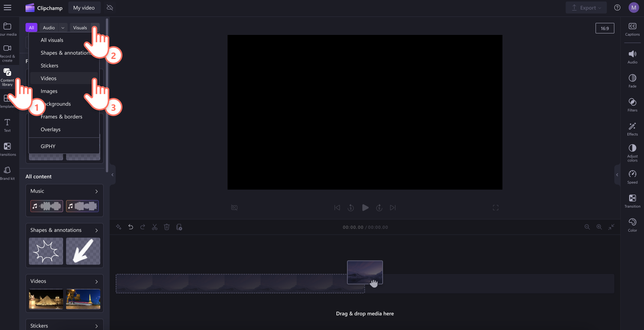The image size is (644, 330).
Task: Expand the Music category chevron
Action: (97, 191)
